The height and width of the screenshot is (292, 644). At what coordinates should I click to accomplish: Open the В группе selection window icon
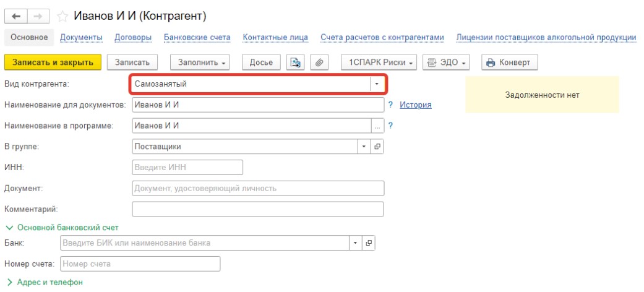click(377, 147)
